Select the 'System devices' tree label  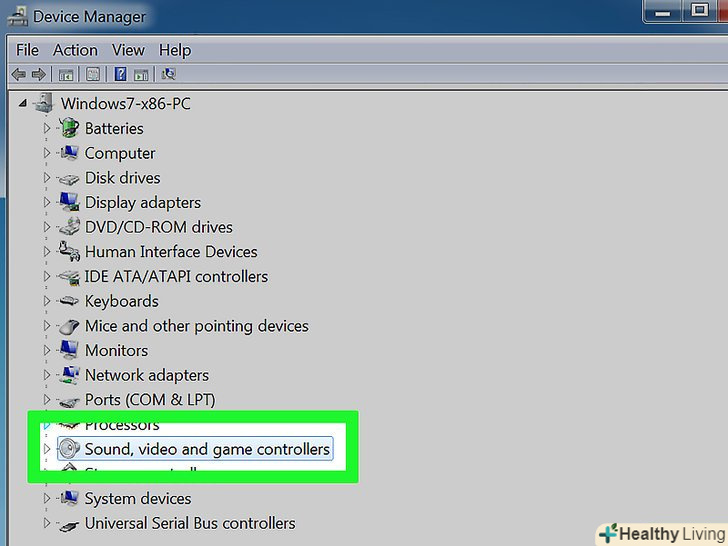[x=138, y=498]
